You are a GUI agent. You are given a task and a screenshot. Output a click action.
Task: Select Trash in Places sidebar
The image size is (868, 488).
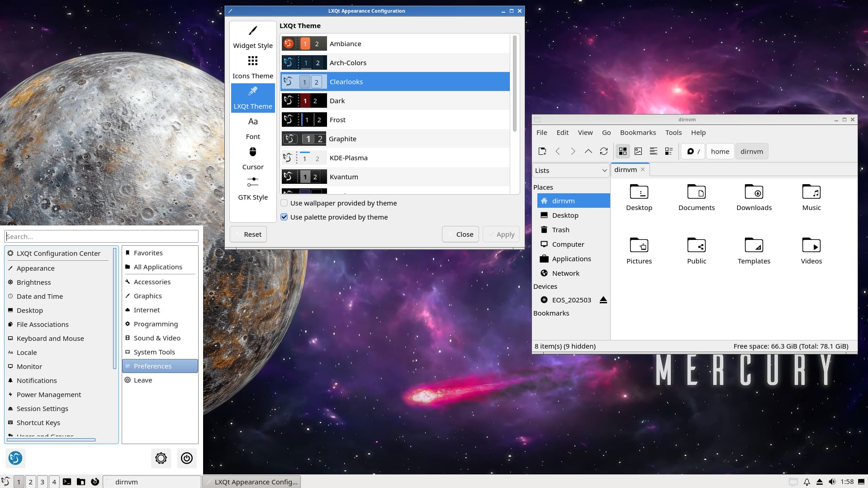[x=574, y=230]
